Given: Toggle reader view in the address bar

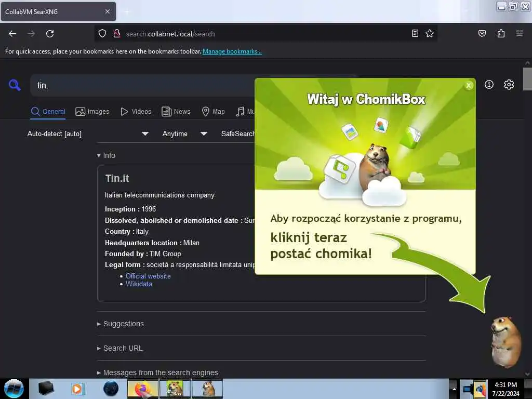Looking at the screenshot, I should point(415,34).
